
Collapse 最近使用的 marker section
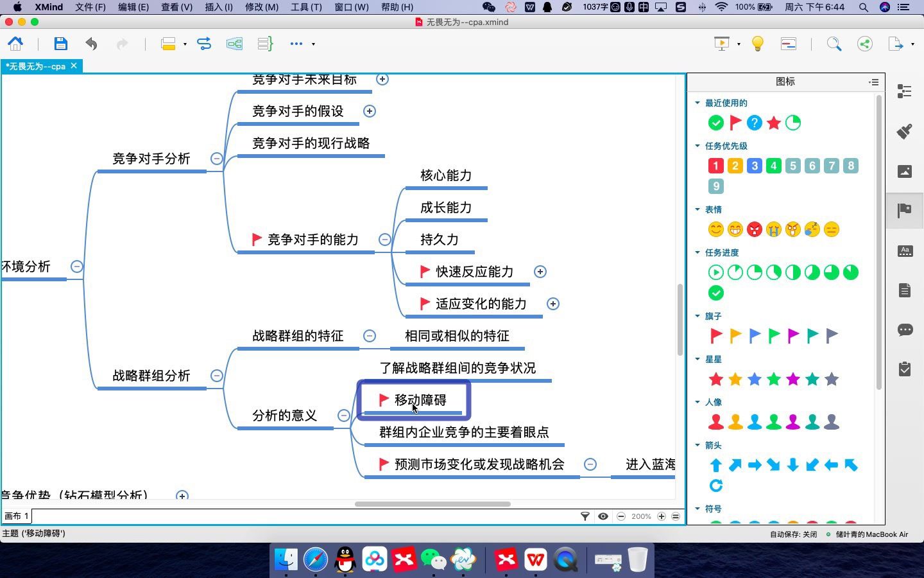[697, 103]
